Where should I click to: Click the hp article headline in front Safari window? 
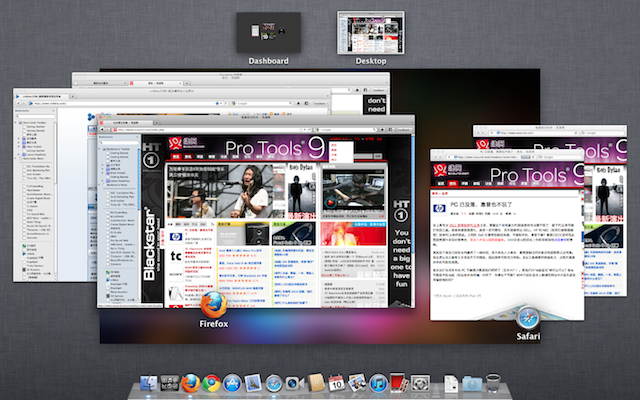coord(481,204)
